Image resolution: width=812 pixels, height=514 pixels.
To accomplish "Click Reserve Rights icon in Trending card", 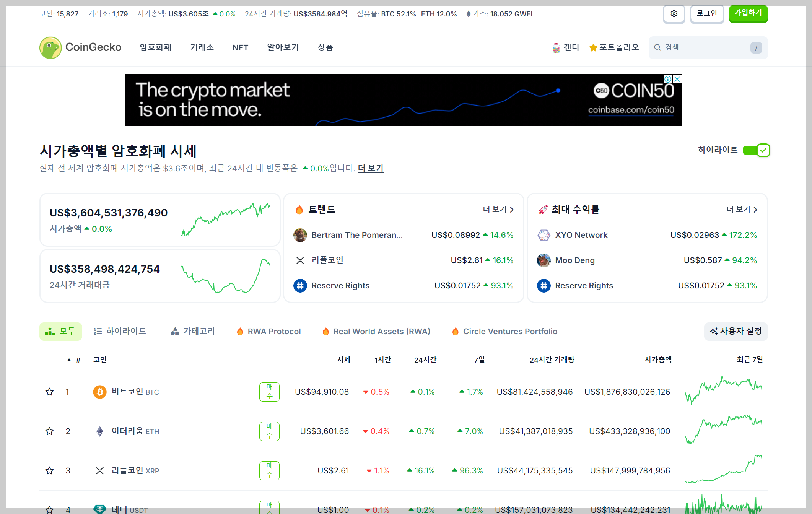I will (300, 286).
